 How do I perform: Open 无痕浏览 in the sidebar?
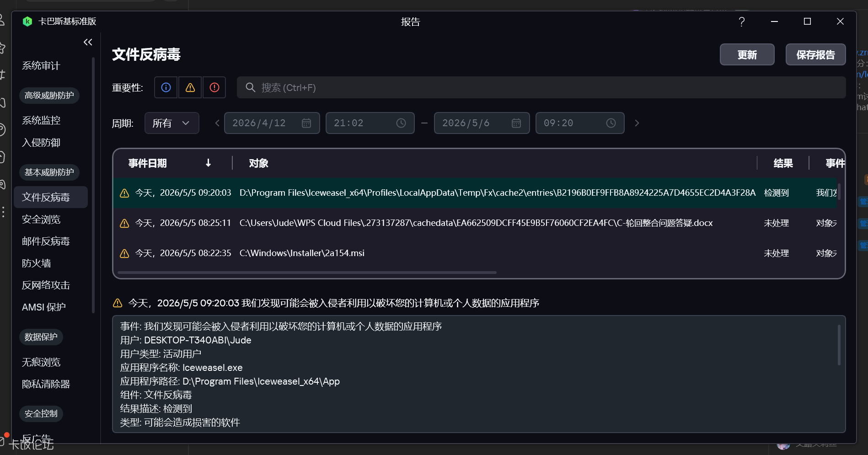(41, 362)
